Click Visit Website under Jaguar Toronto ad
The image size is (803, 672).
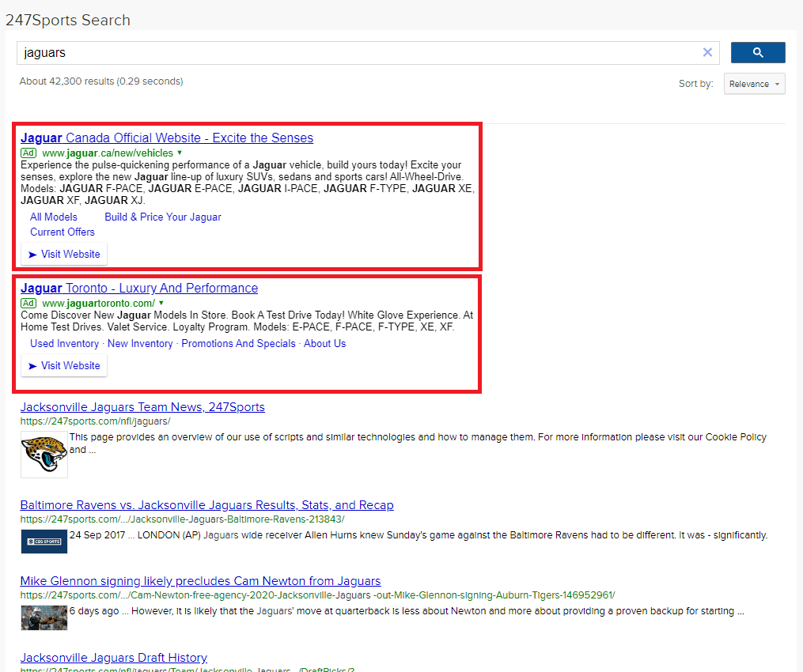click(64, 366)
